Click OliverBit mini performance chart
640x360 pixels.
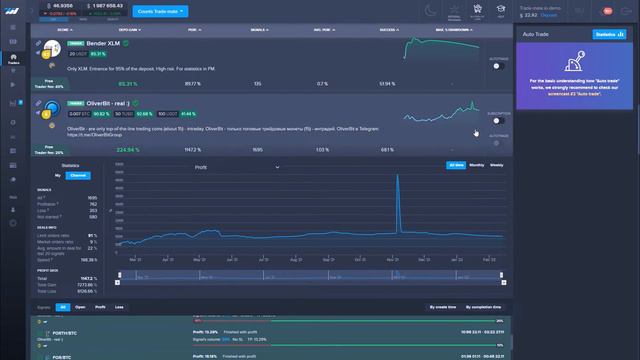click(441, 112)
